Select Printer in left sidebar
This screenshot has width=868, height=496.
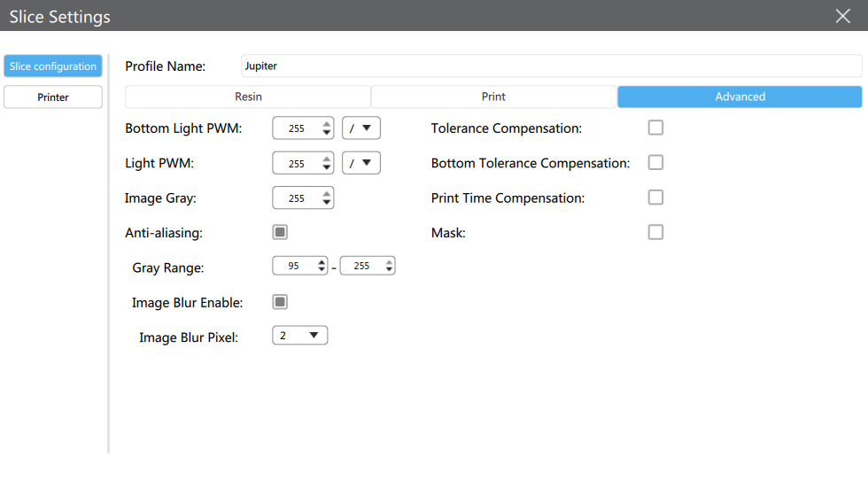(53, 97)
